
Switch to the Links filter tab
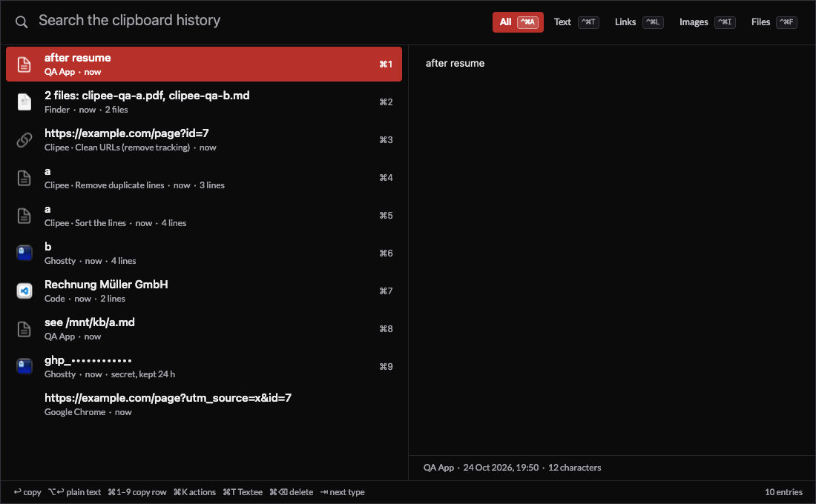pyautogui.click(x=639, y=21)
